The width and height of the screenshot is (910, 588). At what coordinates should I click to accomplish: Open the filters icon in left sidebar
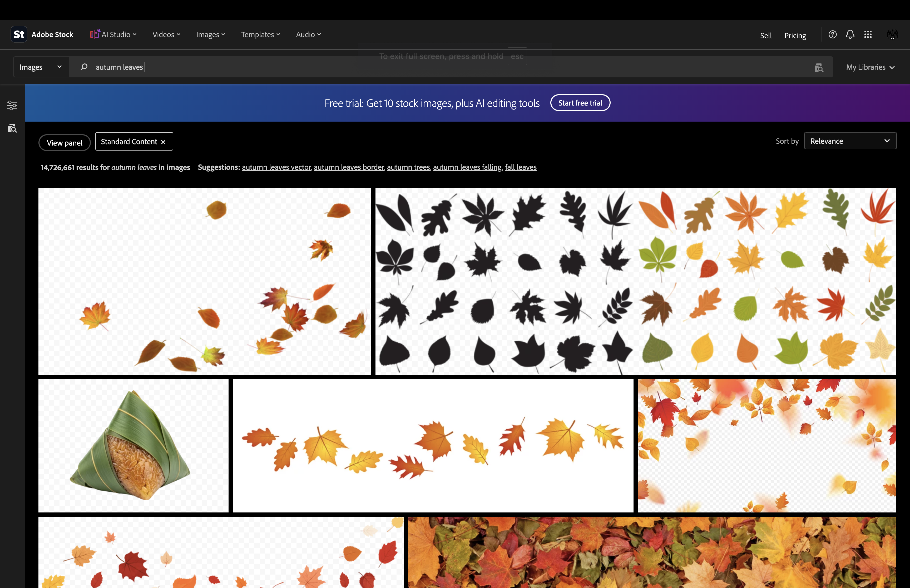[12, 105]
